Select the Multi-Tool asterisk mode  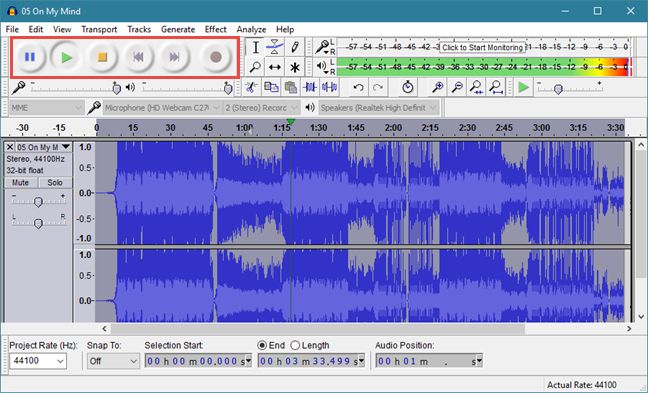(x=294, y=67)
